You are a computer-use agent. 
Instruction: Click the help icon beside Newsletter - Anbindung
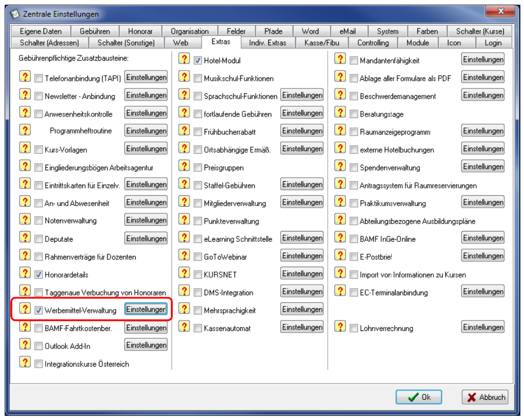(25, 95)
